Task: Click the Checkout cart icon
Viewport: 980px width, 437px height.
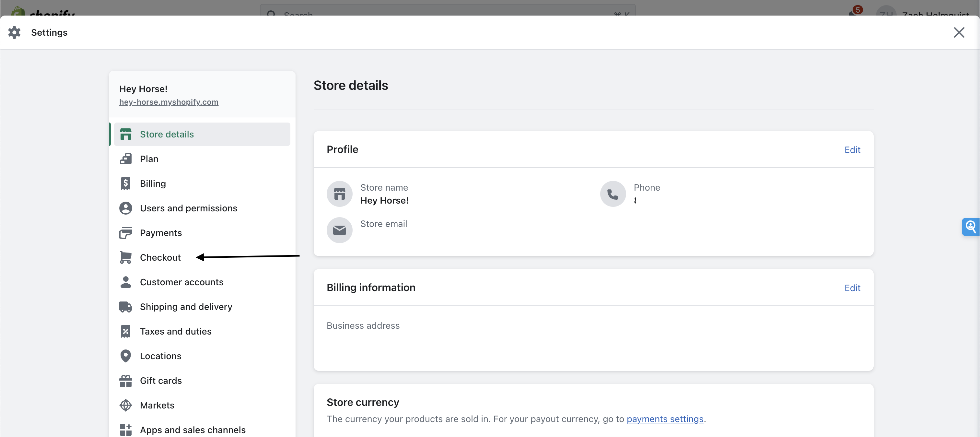Action: 125,257
